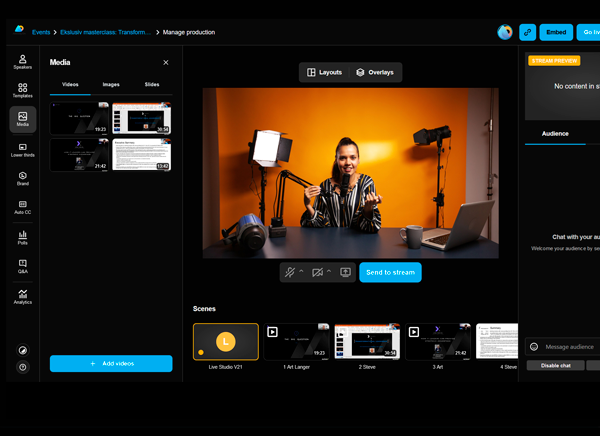Click Send to stream button
This screenshot has width=600, height=436.
[x=390, y=272]
